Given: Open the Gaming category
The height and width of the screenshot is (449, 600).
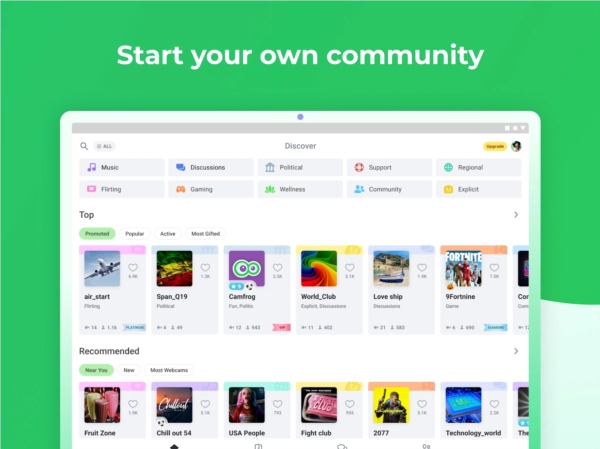Looking at the screenshot, I should pos(211,189).
